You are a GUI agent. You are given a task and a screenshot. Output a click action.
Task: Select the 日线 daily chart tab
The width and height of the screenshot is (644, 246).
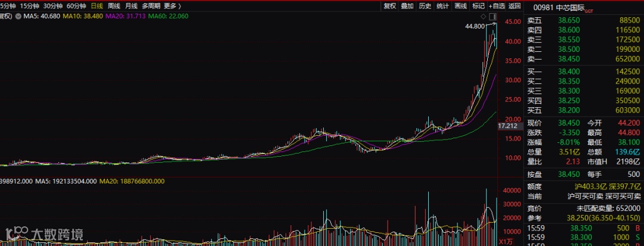click(97, 6)
